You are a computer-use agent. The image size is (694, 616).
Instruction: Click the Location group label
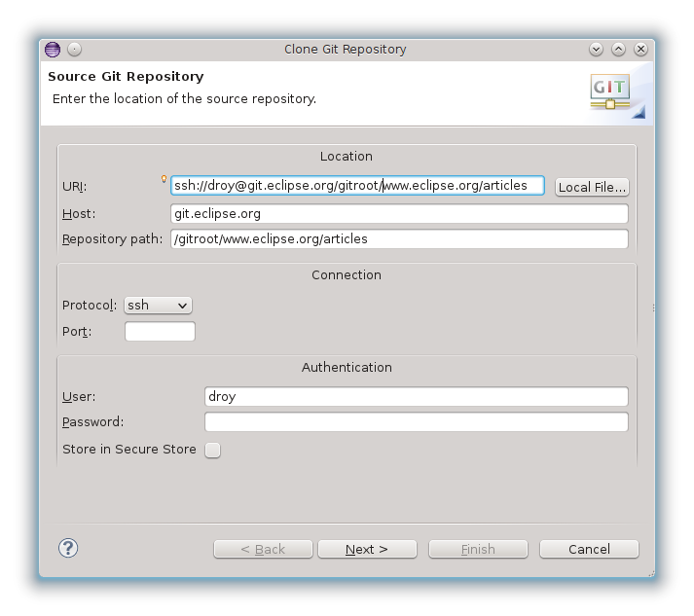[347, 157]
